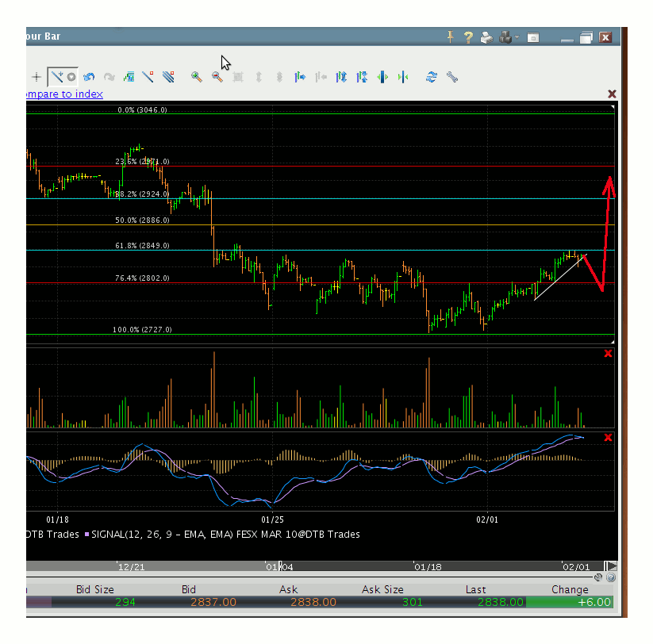The height and width of the screenshot is (644, 653).
Task: Click the small window icon in title bar
Action: [533, 38]
